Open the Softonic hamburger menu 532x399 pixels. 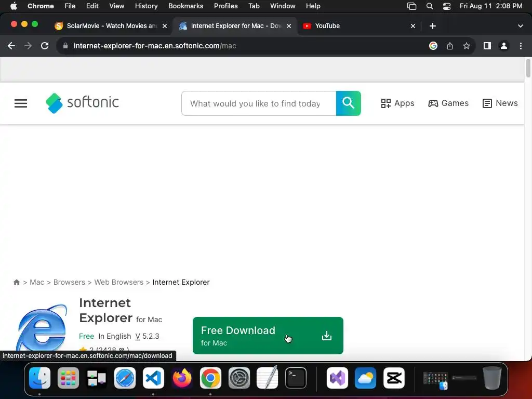21,103
